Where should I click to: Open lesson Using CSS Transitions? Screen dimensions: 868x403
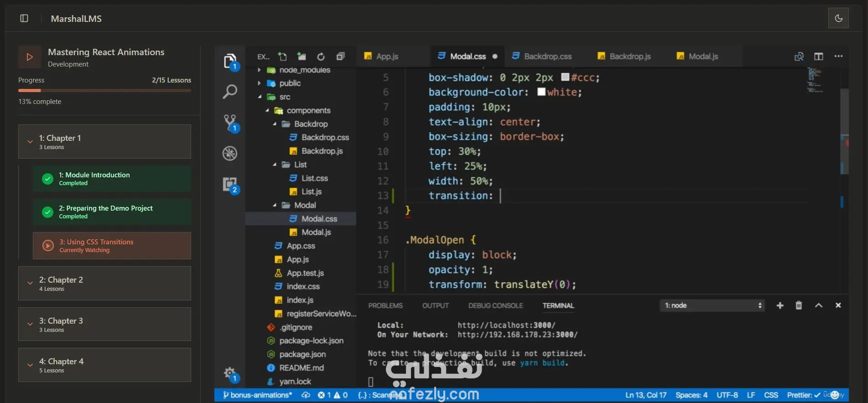[112, 246]
